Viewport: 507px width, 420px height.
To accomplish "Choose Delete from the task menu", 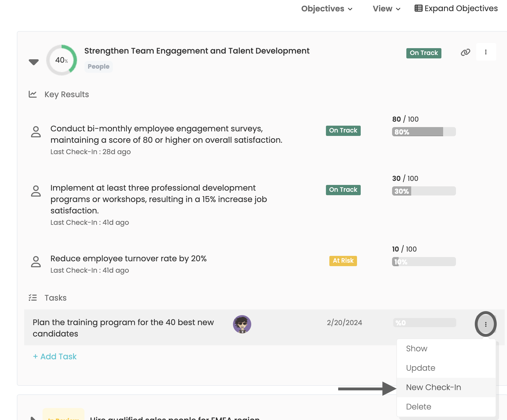I will pos(419,407).
